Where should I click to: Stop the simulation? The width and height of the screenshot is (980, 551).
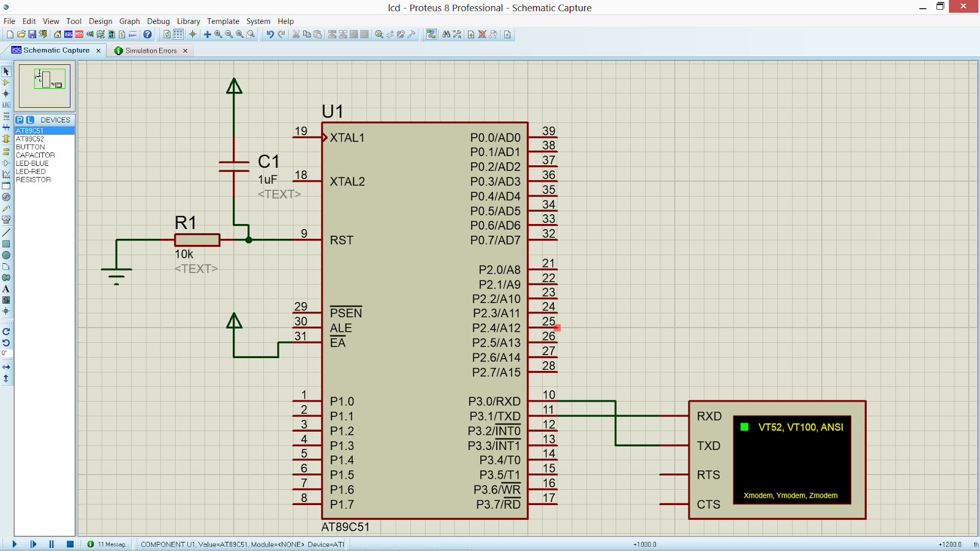pyautogui.click(x=69, y=544)
